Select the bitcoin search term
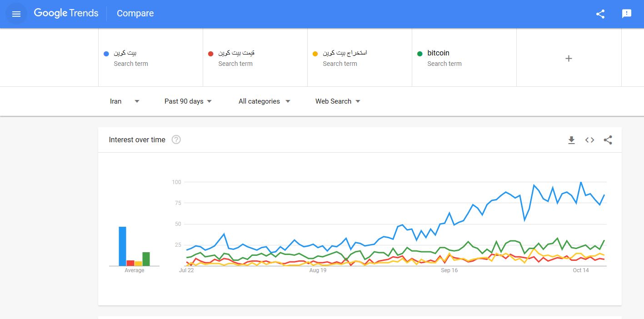This screenshot has height=319, width=644. point(438,53)
